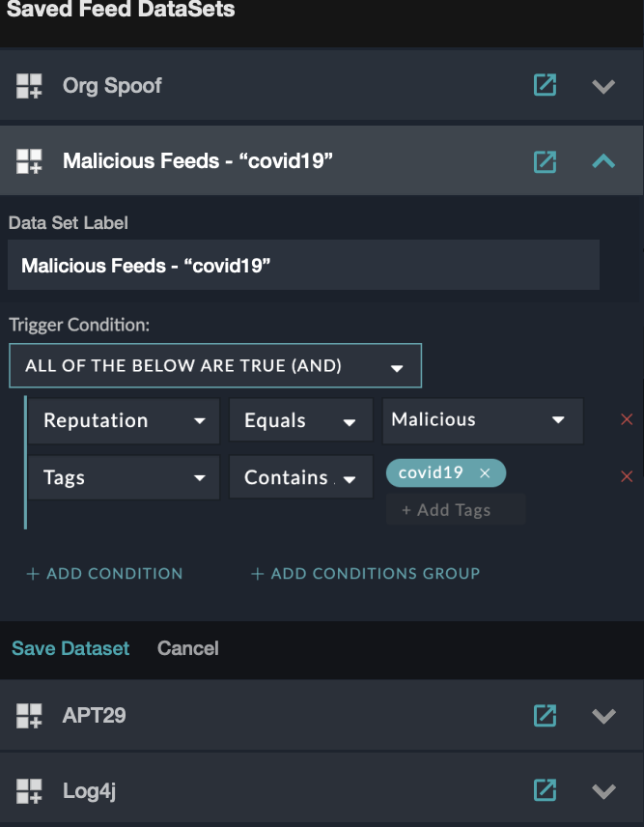Click the Org Spoof dataset grid icon
644x827 pixels.
tap(30, 86)
